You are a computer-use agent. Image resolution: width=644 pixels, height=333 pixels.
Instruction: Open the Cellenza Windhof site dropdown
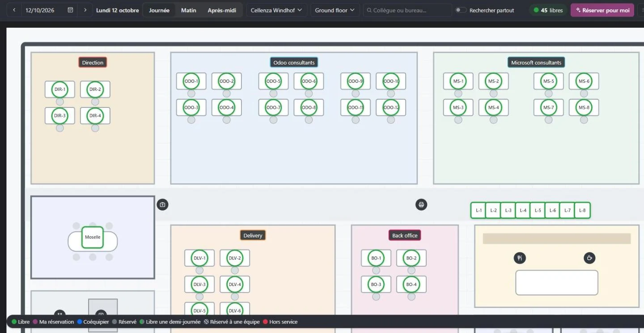click(x=276, y=10)
